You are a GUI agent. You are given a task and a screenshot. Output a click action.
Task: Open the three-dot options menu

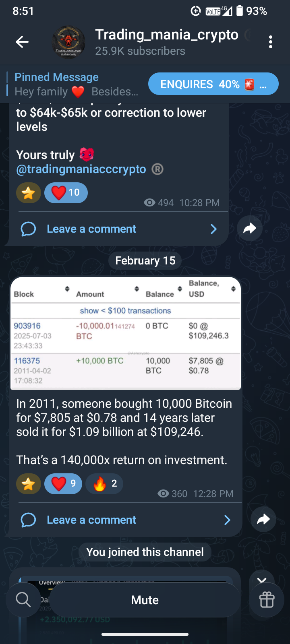click(x=271, y=42)
